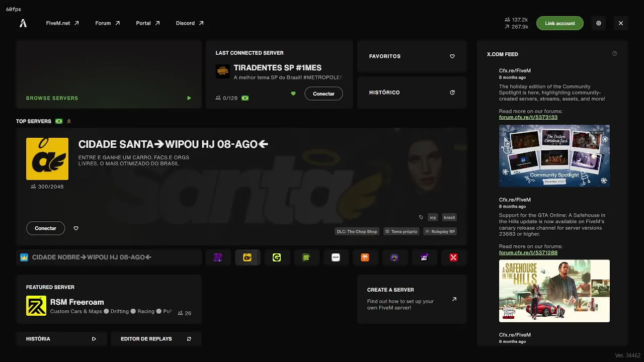Collapse Top Servers with yellow chevron

[69, 121]
